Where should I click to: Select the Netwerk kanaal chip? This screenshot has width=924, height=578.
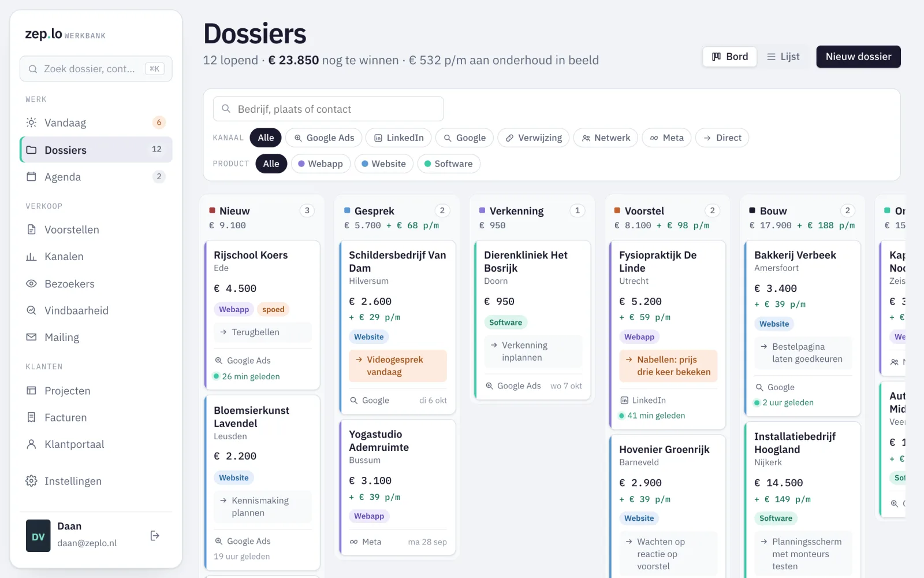606,138
